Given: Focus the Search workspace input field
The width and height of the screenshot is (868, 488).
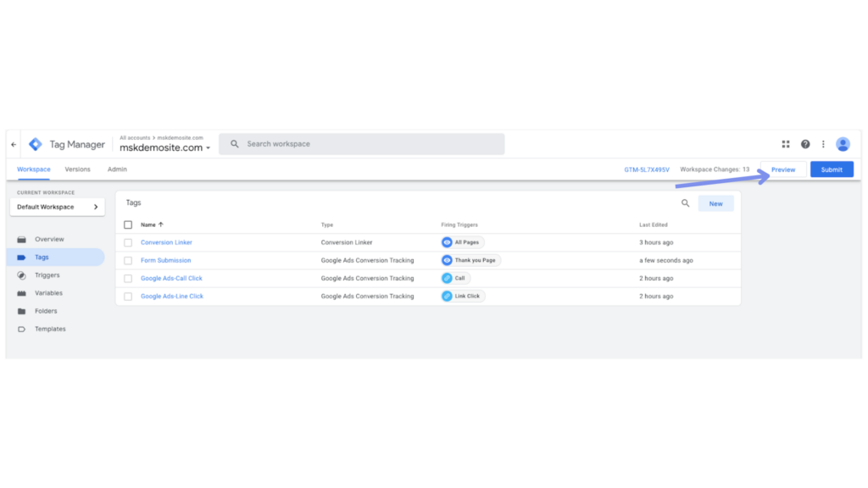Looking at the screenshot, I should click(361, 144).
